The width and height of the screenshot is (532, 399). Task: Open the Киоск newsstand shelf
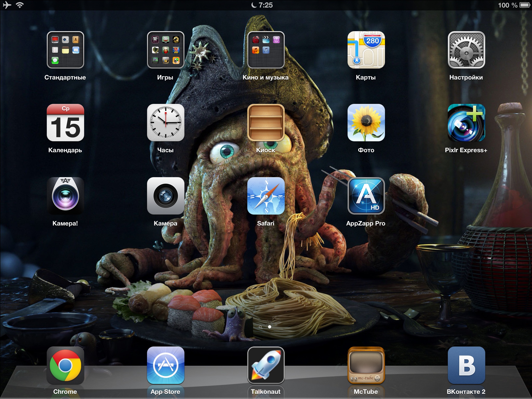[266, 123]
